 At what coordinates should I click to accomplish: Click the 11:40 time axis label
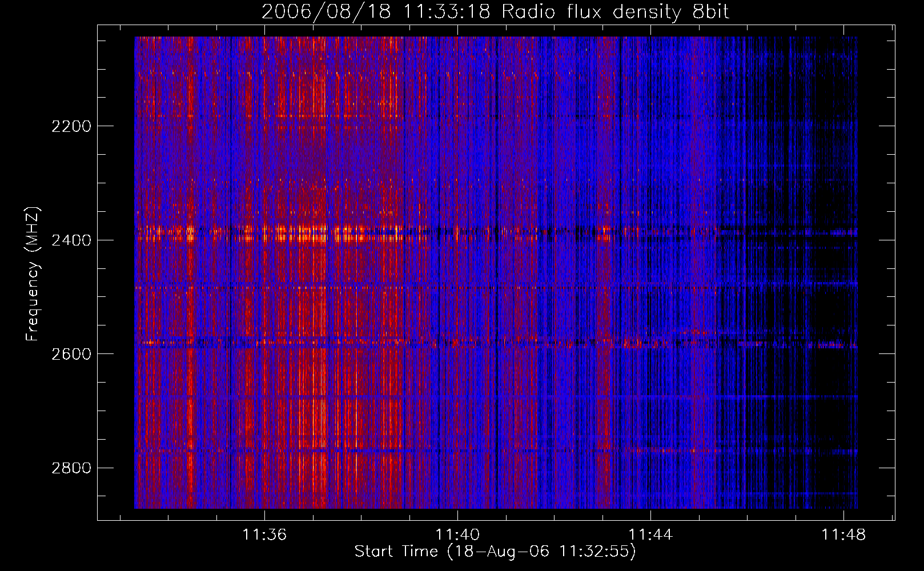[457, 535]
